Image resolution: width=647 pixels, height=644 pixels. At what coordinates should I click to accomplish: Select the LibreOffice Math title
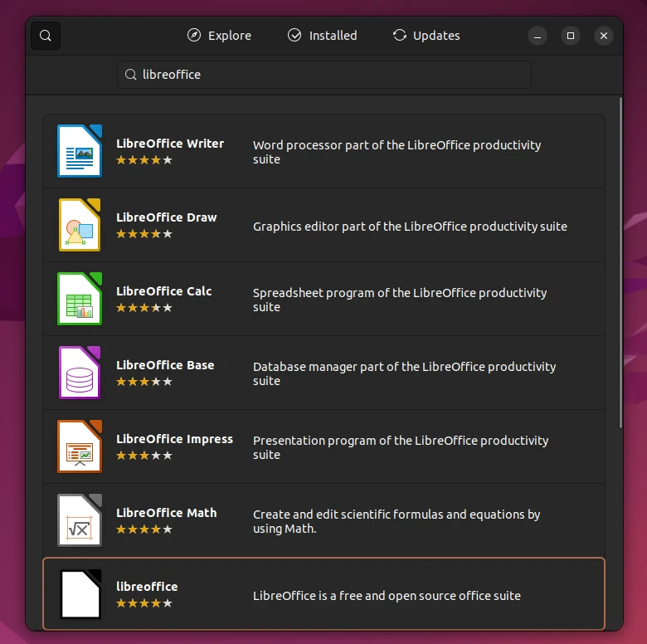point(166,513)
